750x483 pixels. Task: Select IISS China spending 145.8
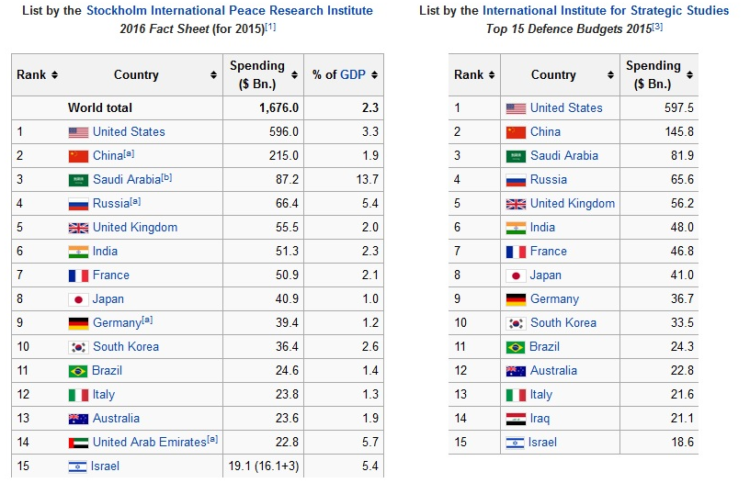[x=679, y=132]
